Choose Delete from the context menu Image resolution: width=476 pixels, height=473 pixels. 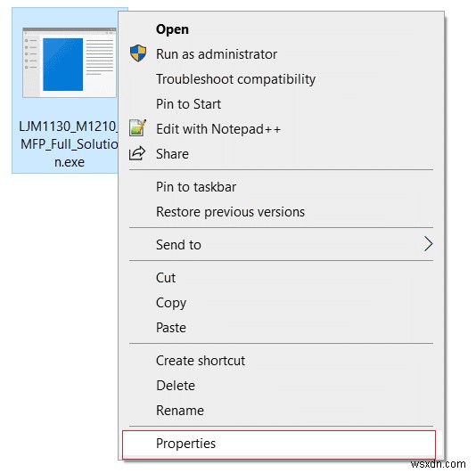point(176,386)
